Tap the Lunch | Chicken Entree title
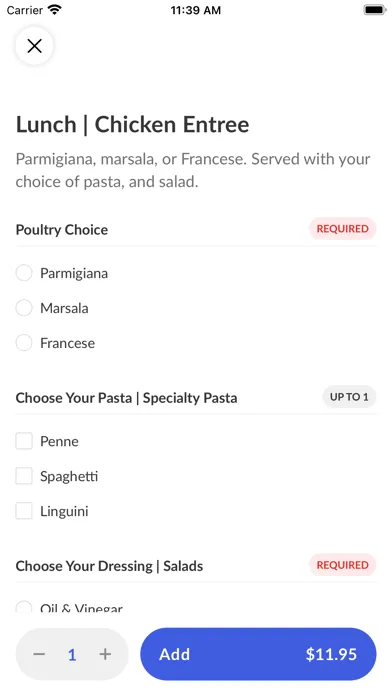This screenshot has width=392, height=696. 132,124
